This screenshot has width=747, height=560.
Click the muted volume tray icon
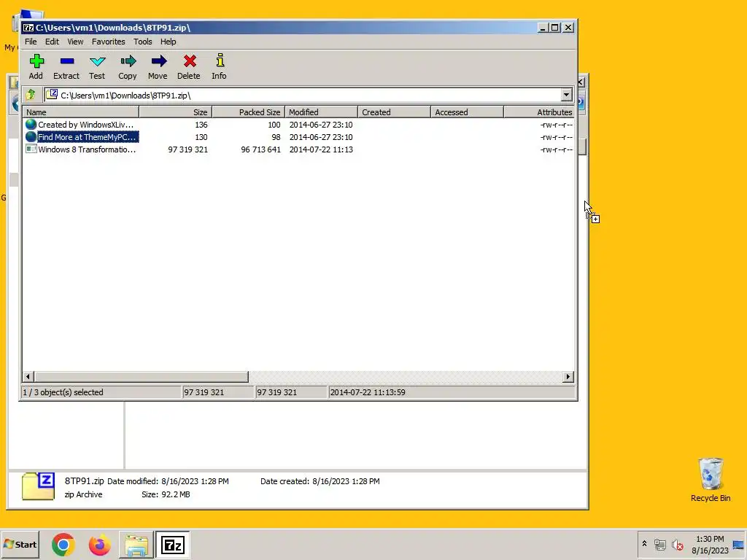677,544
